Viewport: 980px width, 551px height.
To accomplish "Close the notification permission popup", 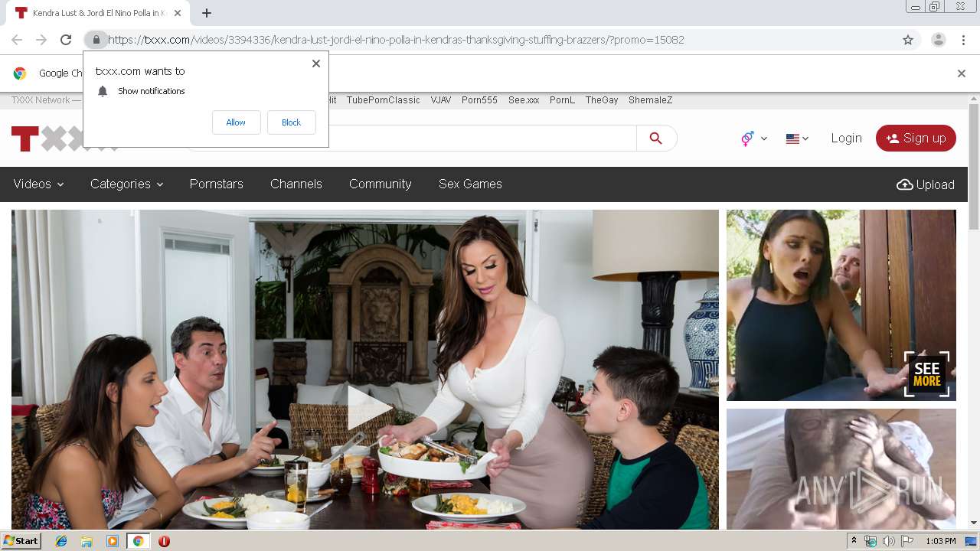I will tap(315, 64).
